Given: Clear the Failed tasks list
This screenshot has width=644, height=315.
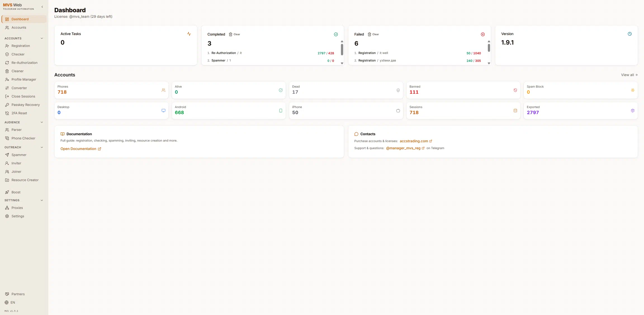Looking at the screenshot, I should pyautogui.click(x=373, y=34).
